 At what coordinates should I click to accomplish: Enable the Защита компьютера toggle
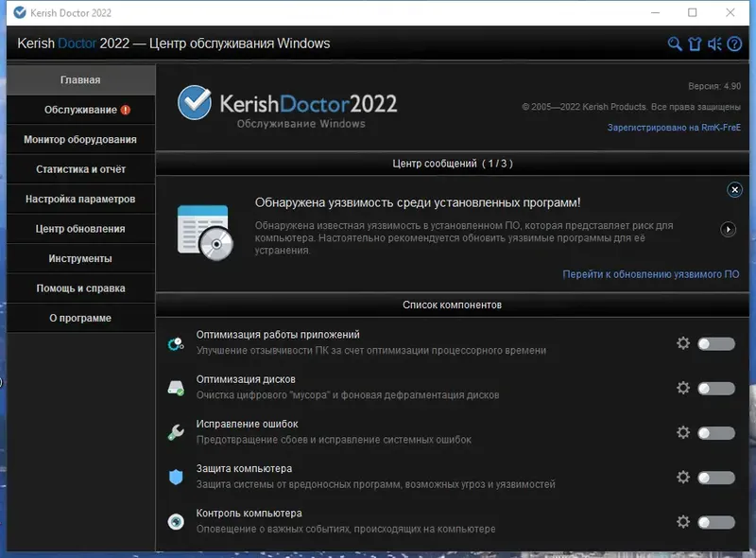(x=714, y=477)
